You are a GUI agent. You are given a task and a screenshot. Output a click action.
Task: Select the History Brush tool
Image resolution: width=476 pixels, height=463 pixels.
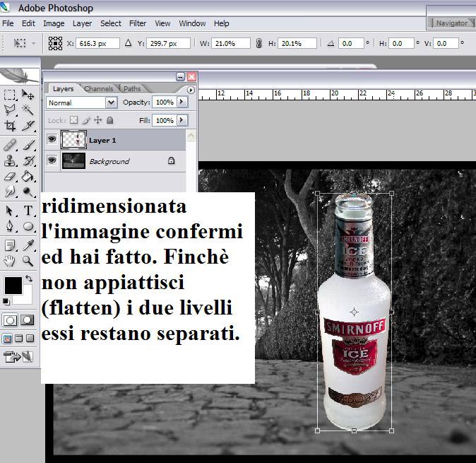28,160
